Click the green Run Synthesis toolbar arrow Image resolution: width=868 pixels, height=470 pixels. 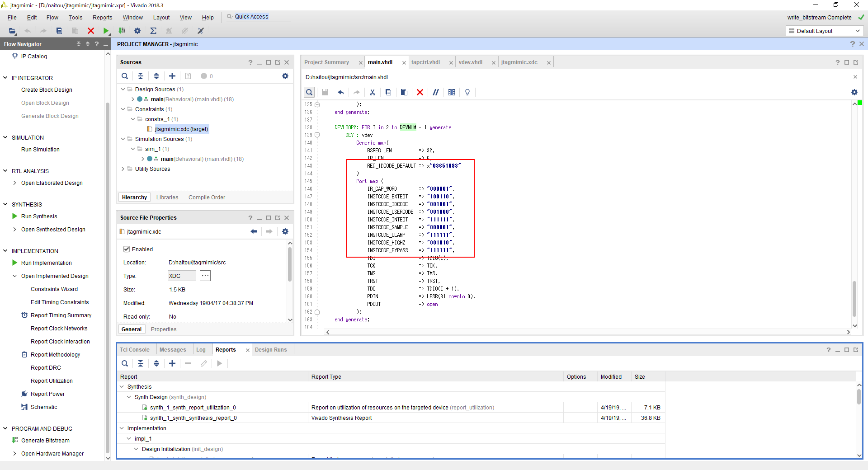(106, 31)
